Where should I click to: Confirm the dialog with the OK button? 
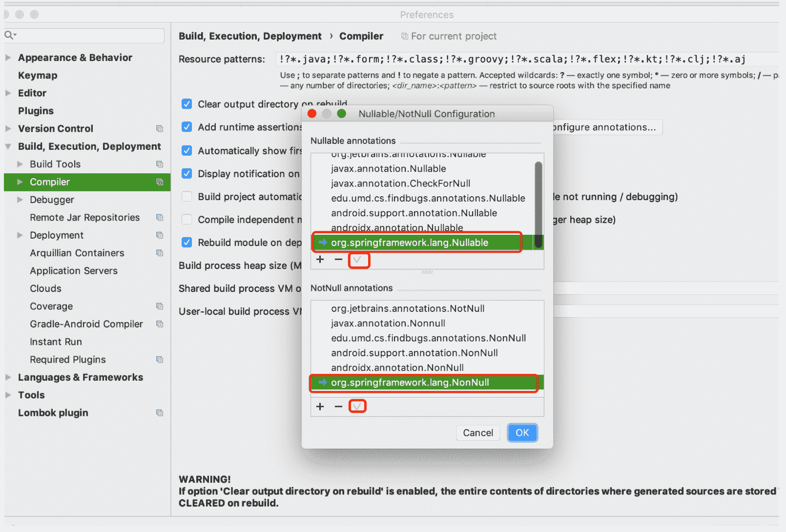pyautogui.click(x=522, y=433)
